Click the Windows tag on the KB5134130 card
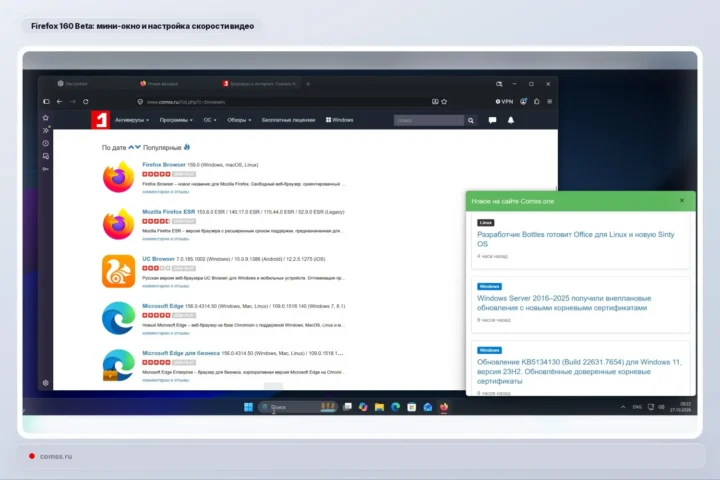Image resolution: width=720 pixels, height=480 pixels. pyautogui.click(x=489, y=350)
